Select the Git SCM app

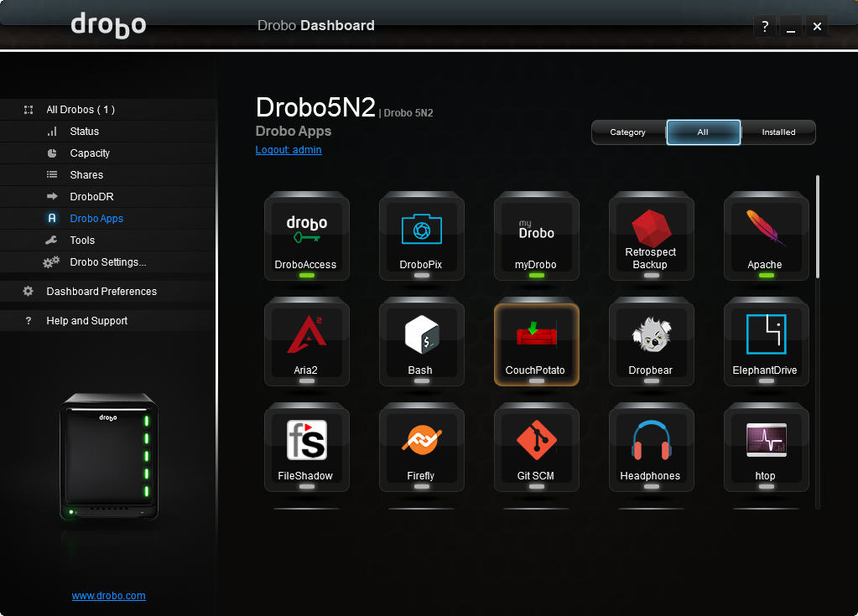[536, 447]
